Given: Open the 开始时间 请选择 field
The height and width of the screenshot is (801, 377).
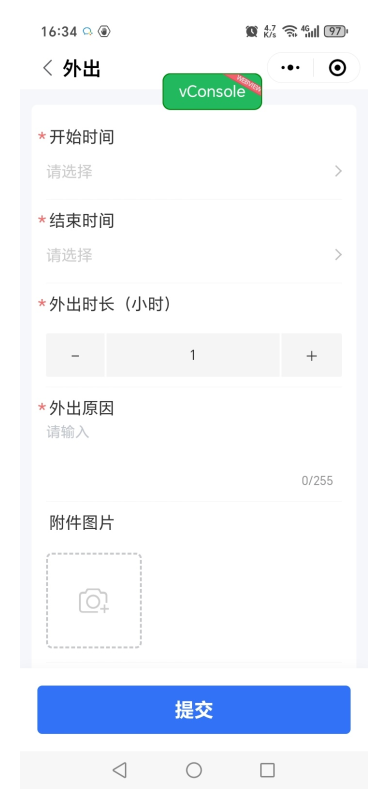Looking at the screenshot, I should coord(194,172).
